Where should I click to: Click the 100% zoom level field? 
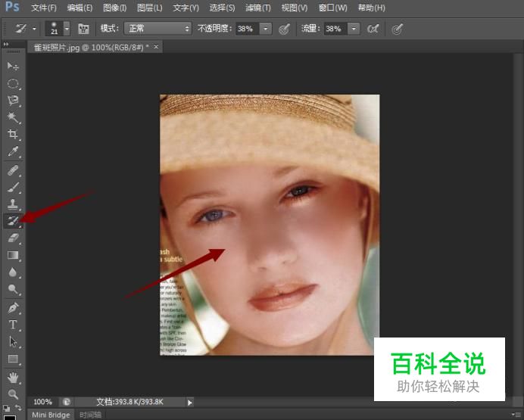click(43, 402)
